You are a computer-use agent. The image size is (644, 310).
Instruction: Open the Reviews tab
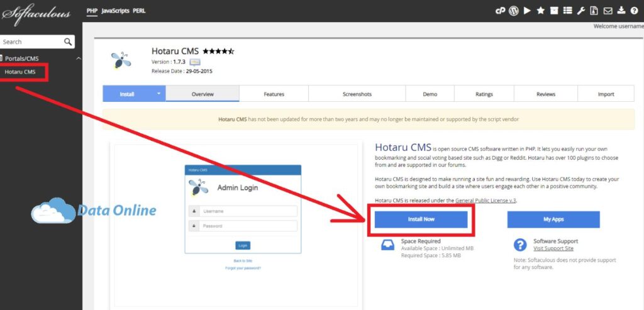(546, 94)
